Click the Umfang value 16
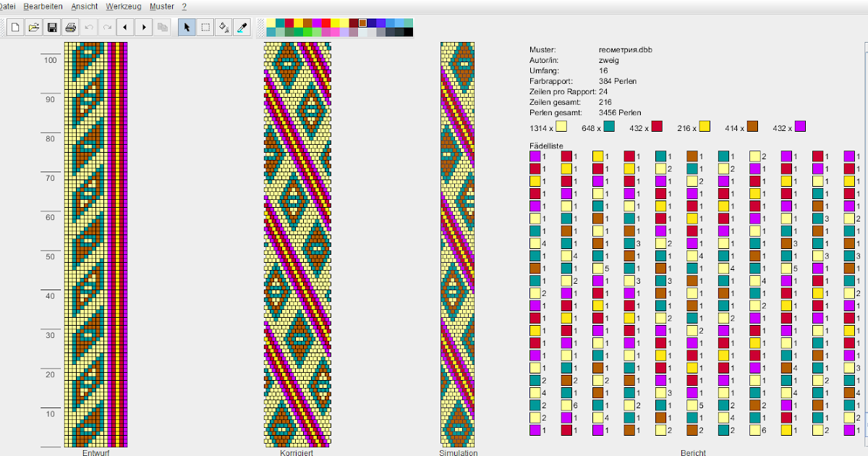The height and width of the screenshot is (456, 868). [603, 71]
